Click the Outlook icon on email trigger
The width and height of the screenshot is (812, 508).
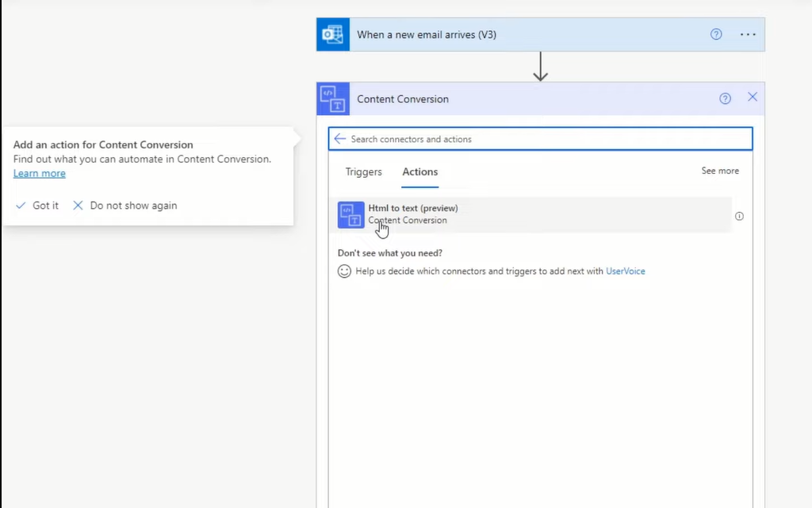[333, 34]
